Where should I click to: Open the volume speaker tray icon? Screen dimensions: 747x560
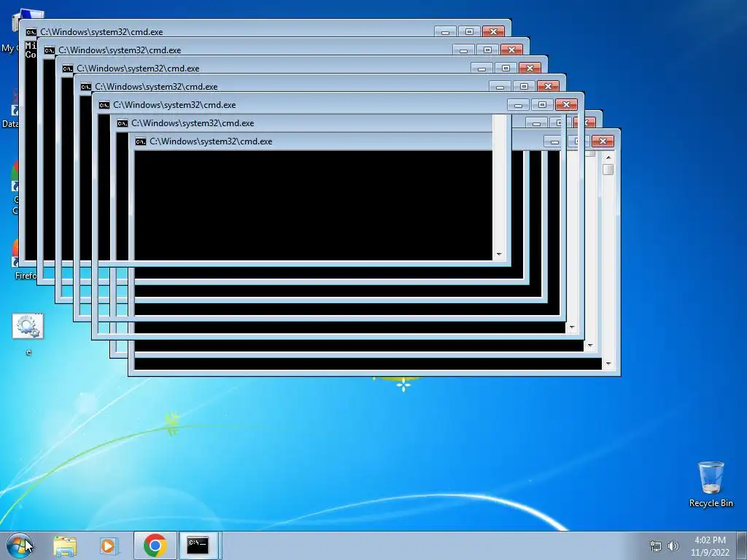pyautogui.click(x=673, y=546)
